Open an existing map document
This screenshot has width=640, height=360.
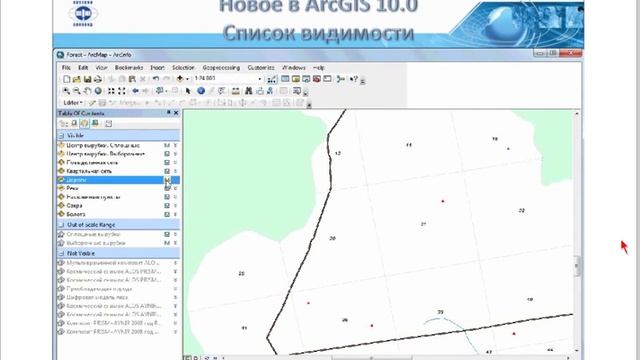click(x=77, y=79)
